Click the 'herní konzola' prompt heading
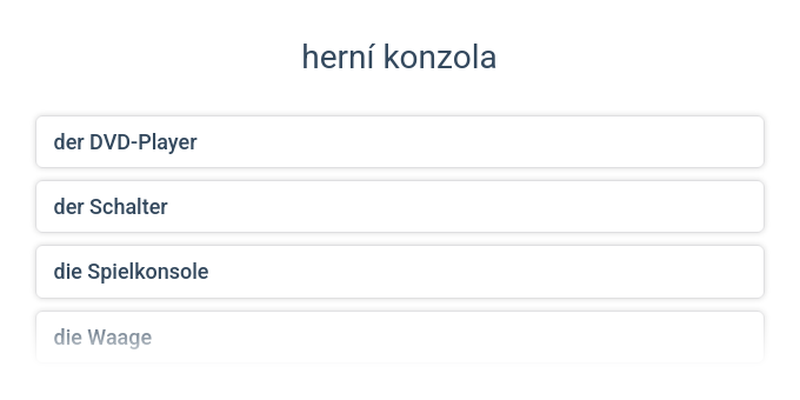The height and width of the screenshot is (400, 800). pos(399,57)
